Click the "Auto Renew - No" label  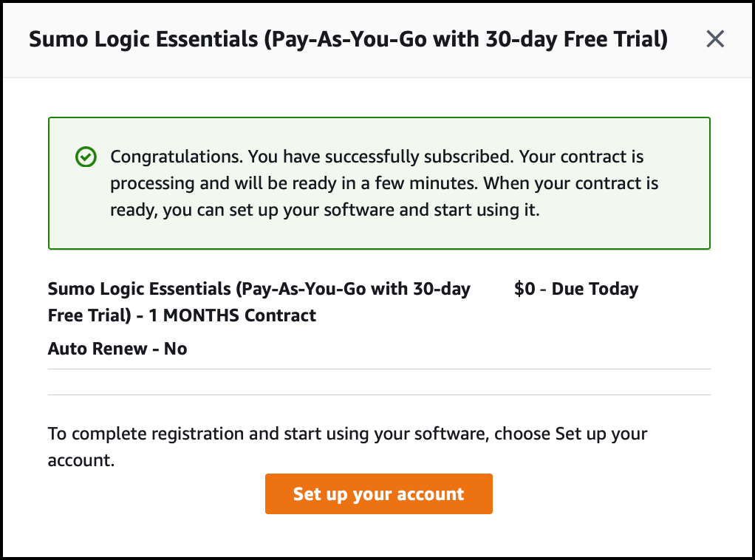pos(117,348)
